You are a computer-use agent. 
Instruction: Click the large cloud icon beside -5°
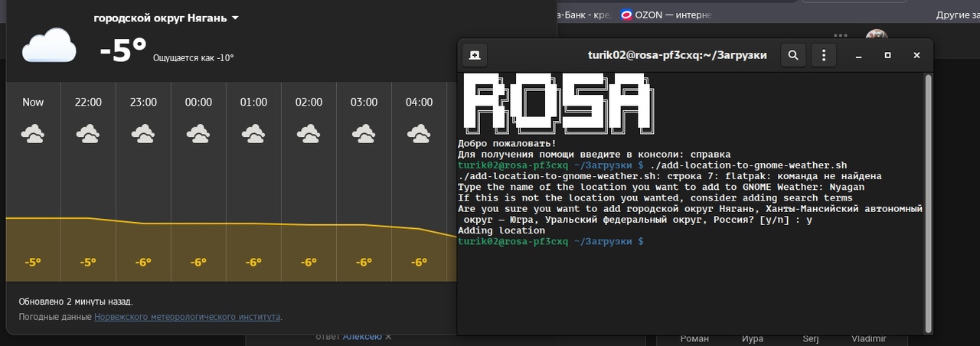tap(49, 47)
